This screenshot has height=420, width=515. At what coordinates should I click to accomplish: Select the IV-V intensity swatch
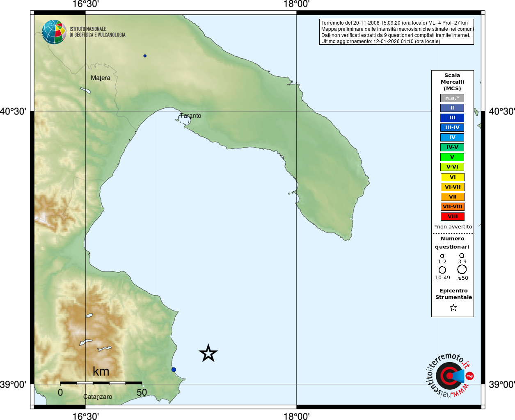[x=452, y=147]
